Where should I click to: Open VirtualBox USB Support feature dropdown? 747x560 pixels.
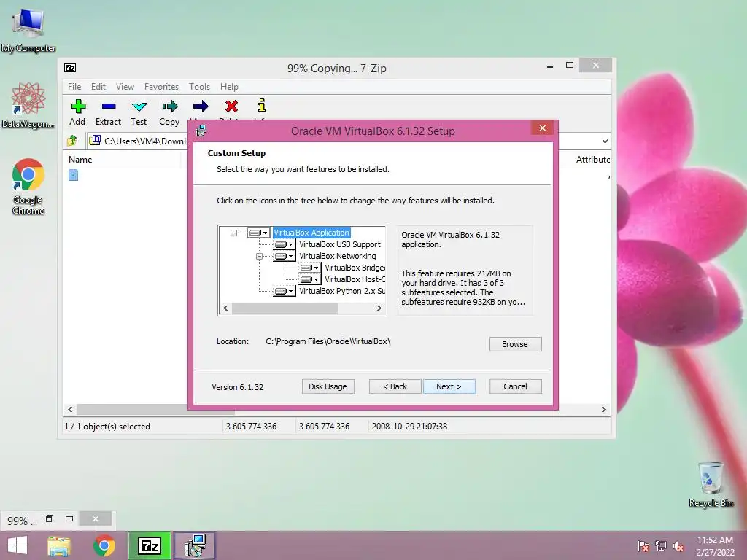coord(284,244)
